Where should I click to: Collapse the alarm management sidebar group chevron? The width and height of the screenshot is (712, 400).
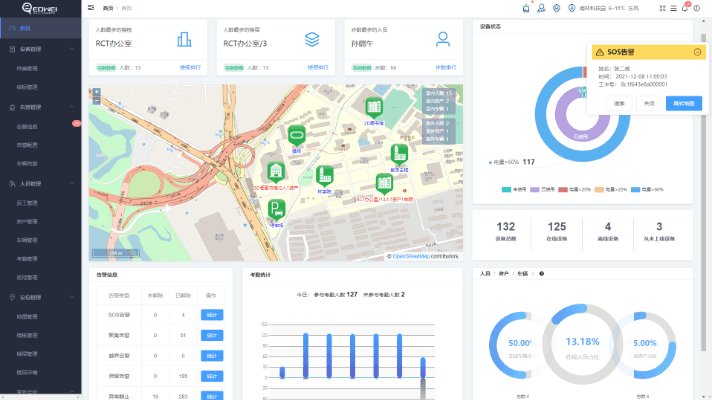(72, 107)
